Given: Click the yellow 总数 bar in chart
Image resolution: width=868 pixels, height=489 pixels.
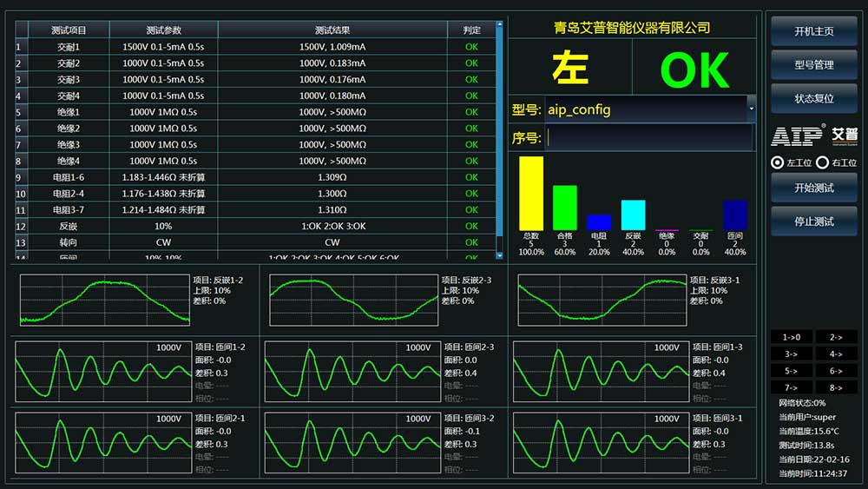Looking at the screenshot, I should point(531,193).
